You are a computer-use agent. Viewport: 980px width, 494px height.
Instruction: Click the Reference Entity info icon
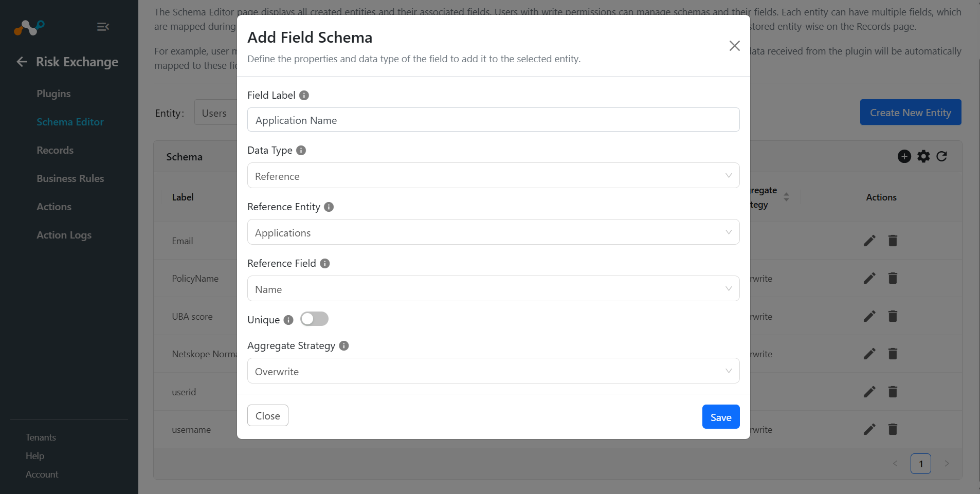pyautogui.click(x=329, y=207)
